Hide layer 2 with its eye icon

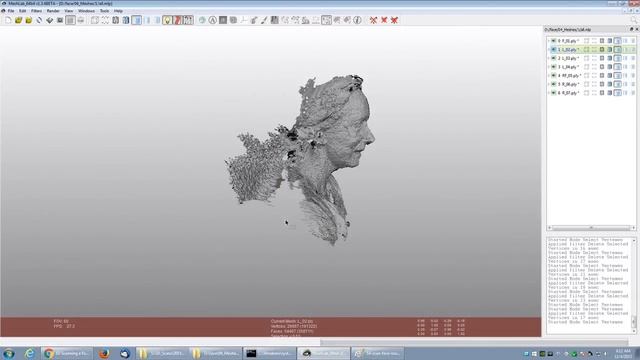coord(553,58)
